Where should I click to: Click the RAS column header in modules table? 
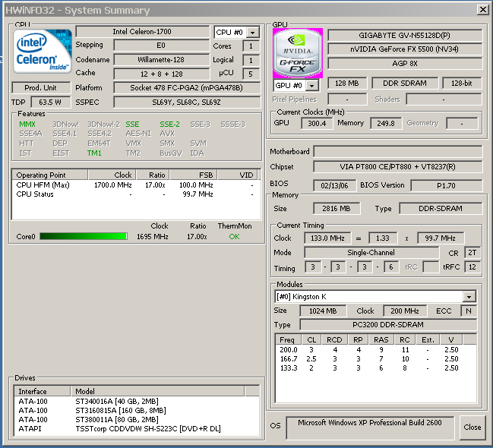381,340
